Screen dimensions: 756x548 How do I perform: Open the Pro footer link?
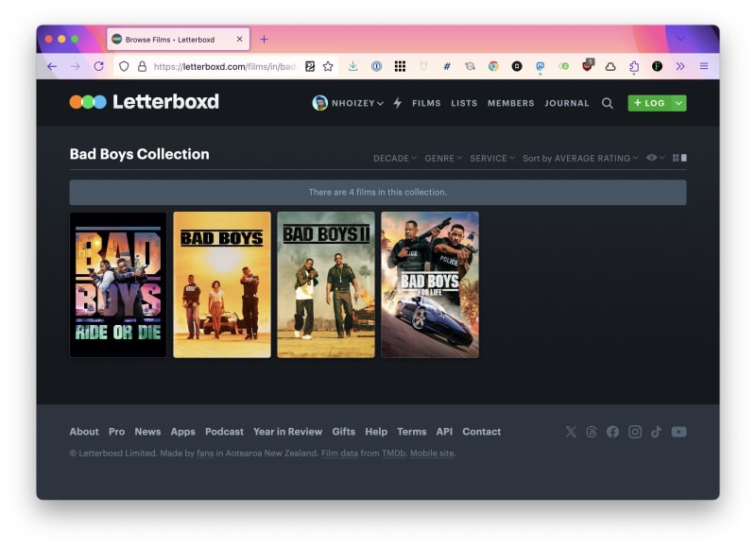[116, 432]
